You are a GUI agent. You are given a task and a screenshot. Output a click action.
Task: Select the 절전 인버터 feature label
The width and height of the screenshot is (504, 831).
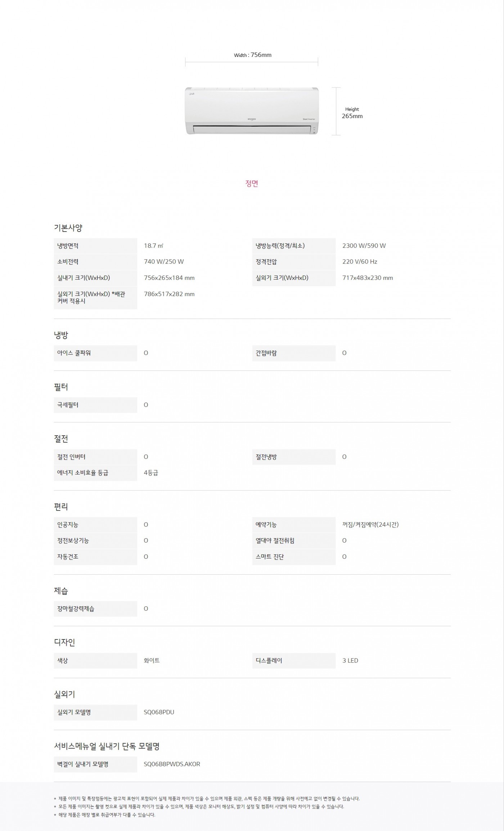coord(71,457)
